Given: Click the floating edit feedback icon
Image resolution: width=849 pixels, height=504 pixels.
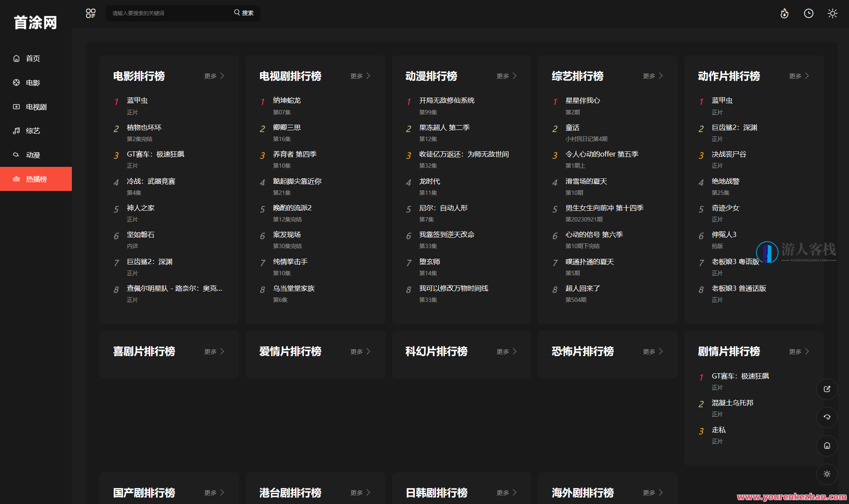Looking at the screenshot, I should point(827,389).
